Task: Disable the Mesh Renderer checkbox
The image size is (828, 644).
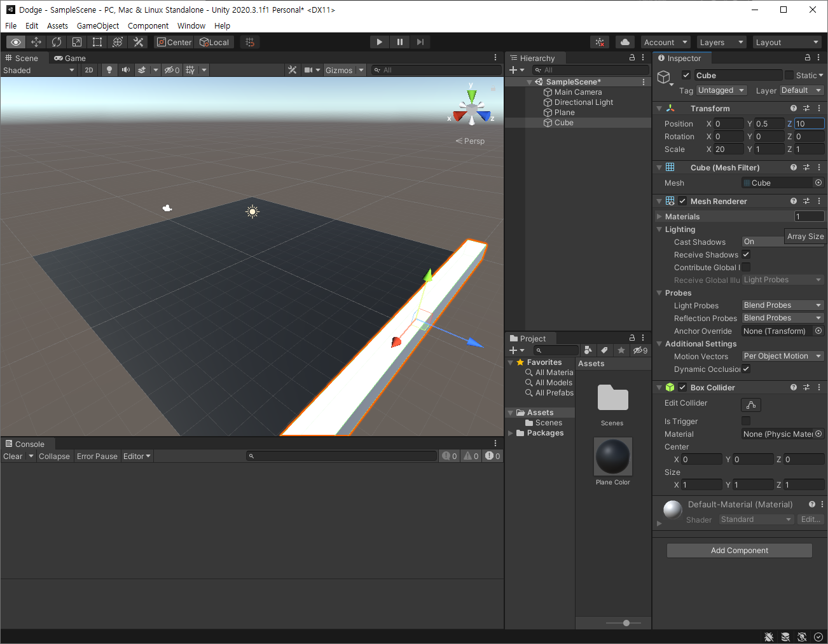Action: point(682,201)
